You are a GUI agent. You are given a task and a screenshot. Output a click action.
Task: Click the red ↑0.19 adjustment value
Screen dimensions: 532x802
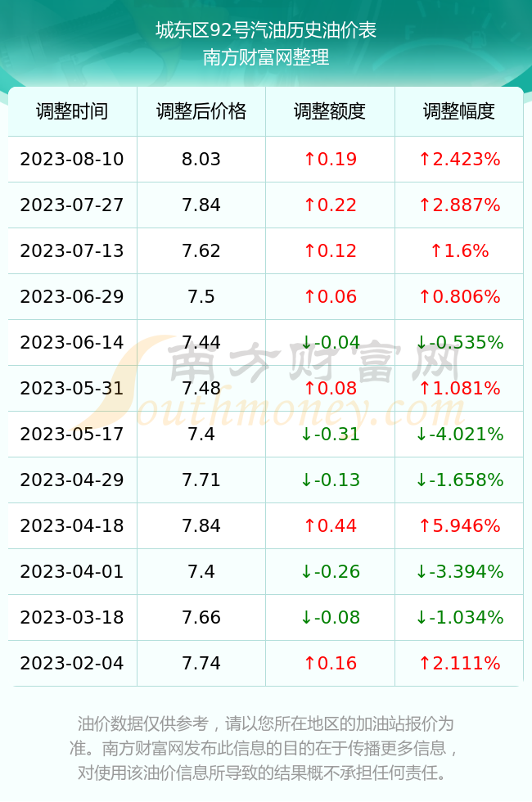(330, 159)
